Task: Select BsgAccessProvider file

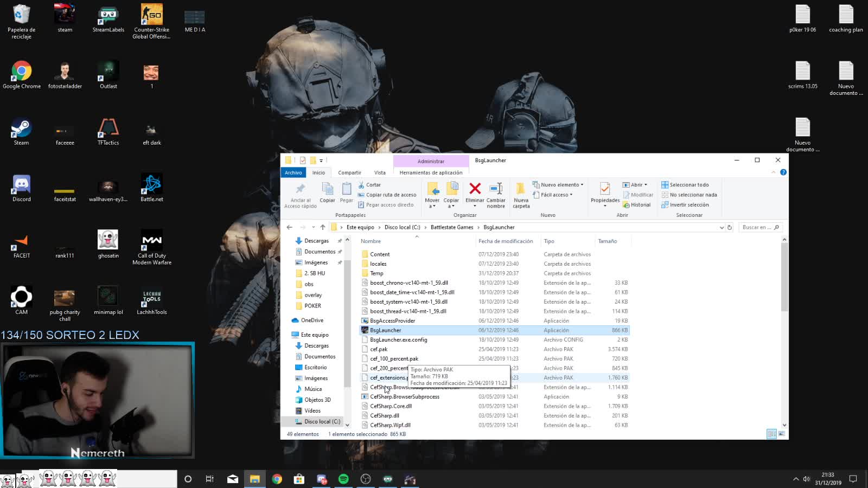Action: point(392,321)
